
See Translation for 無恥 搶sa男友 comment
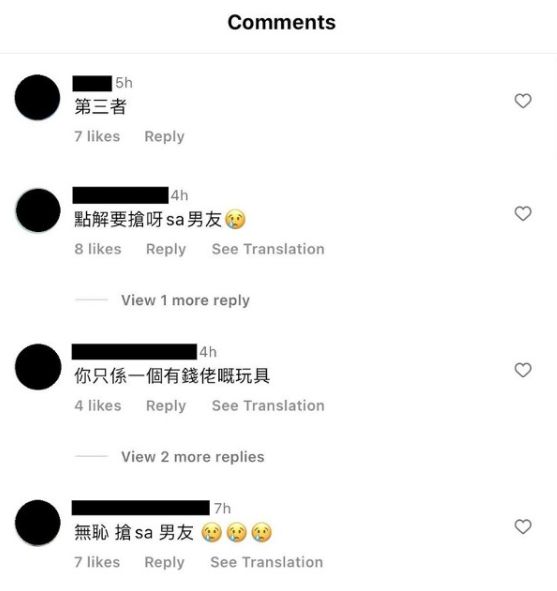point(266,562)
